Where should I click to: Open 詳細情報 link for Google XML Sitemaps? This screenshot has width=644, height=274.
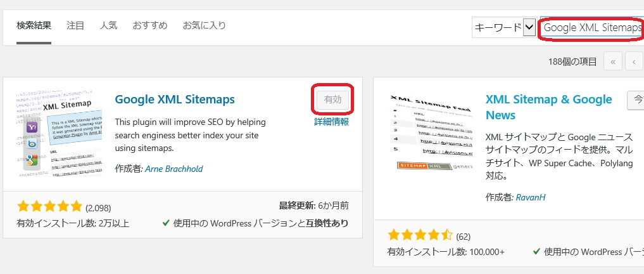coord(331,122)
